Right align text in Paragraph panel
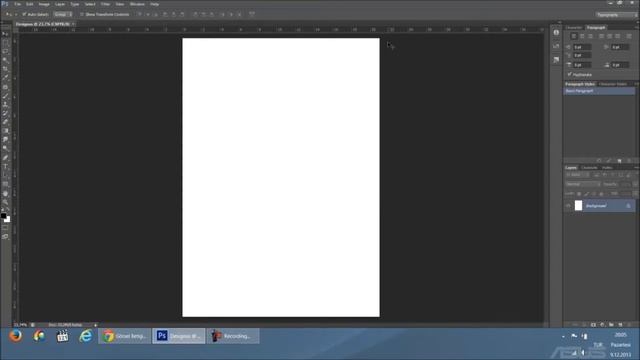Viewport: 640px width, 360px height. pyautogui.click(x=590, y=36)
